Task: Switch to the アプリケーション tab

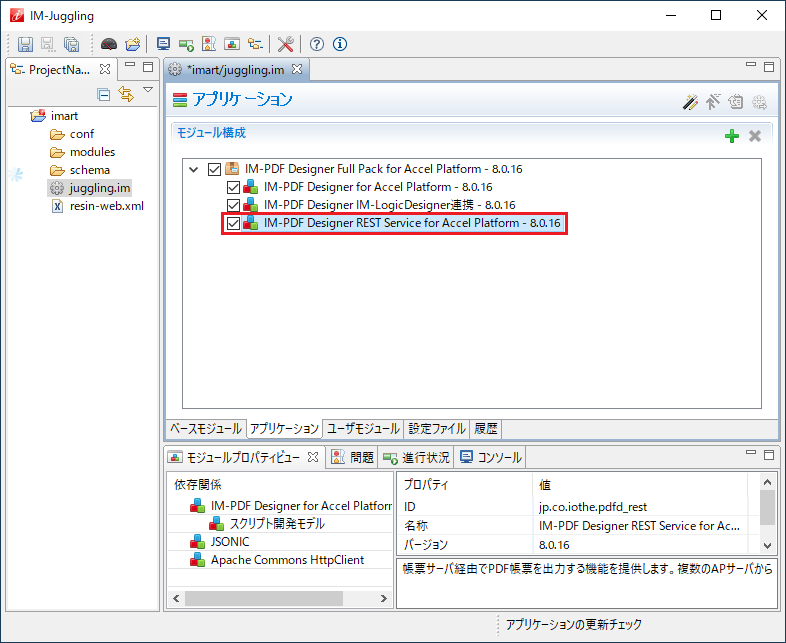Action: 284,429
